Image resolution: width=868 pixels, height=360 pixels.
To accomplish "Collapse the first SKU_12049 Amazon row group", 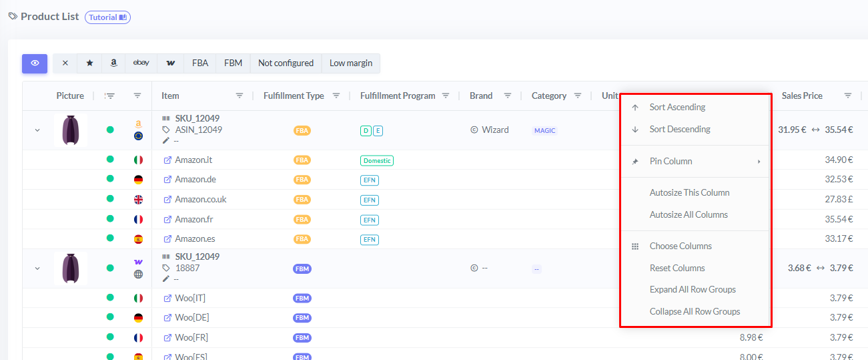I will [x=37, y=130].
